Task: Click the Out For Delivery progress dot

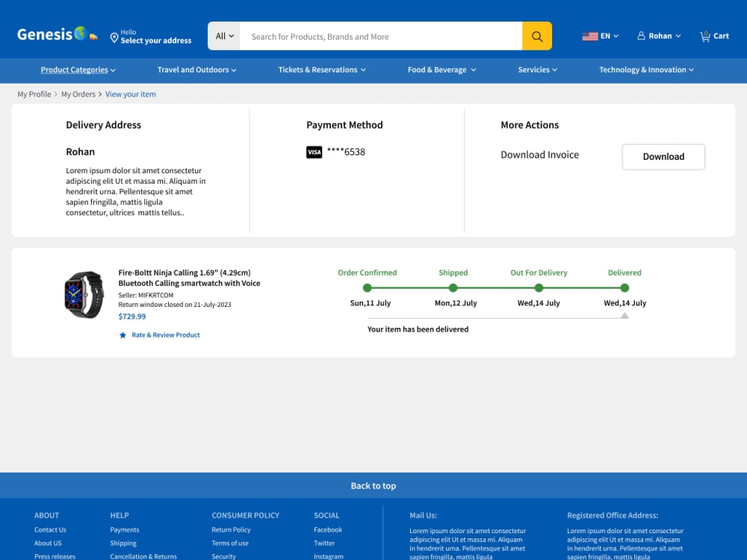Action: [539, 287]
